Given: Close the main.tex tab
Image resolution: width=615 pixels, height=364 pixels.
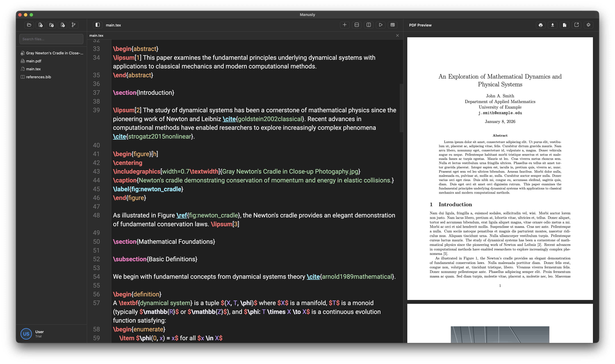Looking at the screenshot, I should (x=397, y=35).
